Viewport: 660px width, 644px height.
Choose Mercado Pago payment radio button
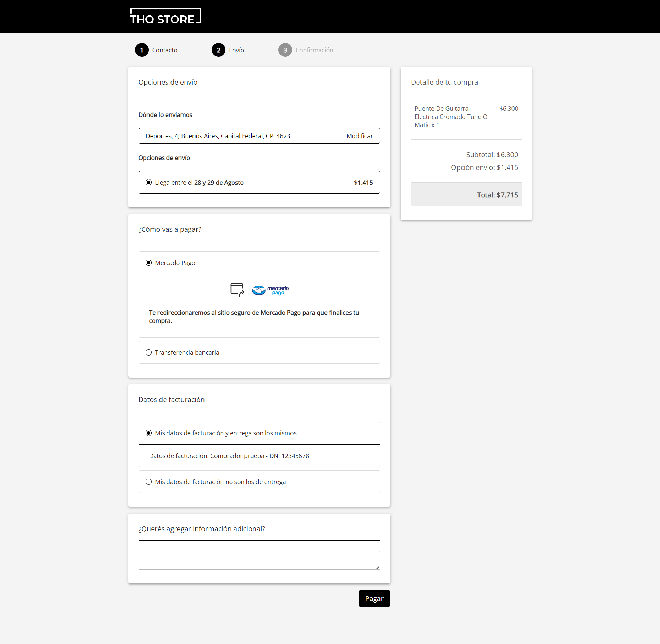click(148, 263)
